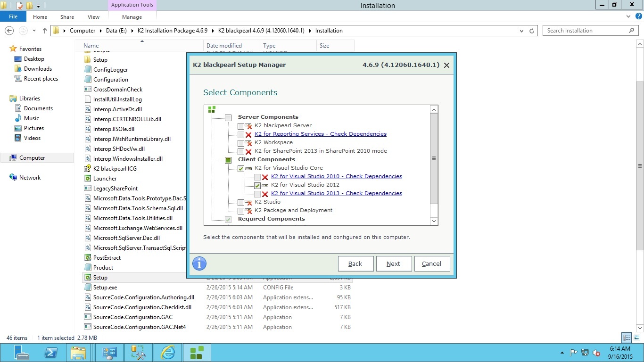
Task: Launch Internet Explorer from taskbar
Action: [x=167, y=353]
